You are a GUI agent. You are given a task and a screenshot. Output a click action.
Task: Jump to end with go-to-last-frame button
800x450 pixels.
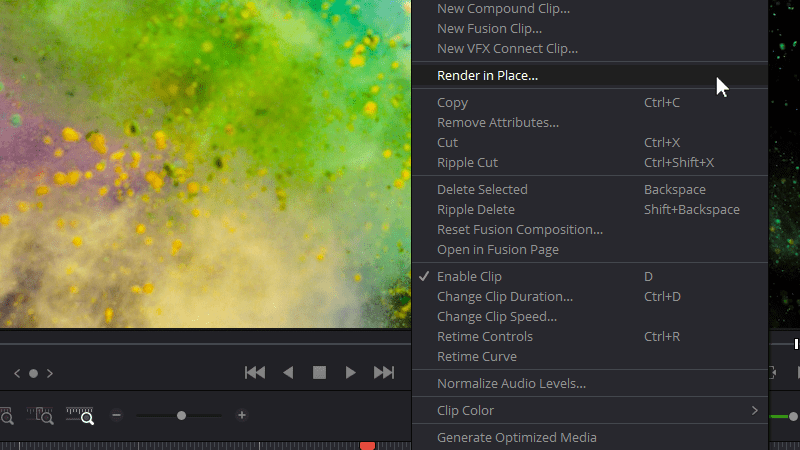tap(384, 373)
